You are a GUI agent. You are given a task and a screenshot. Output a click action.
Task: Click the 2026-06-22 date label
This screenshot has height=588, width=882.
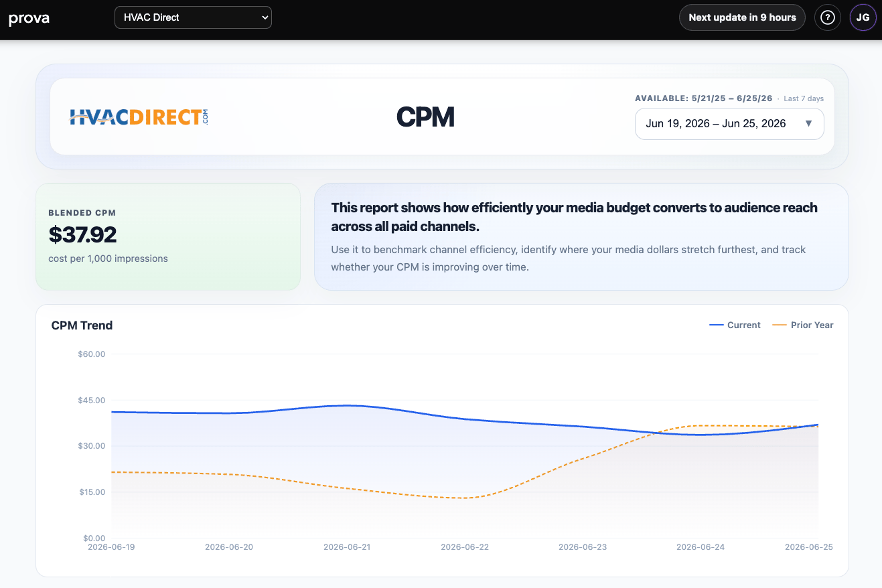[x=465, y=547]
